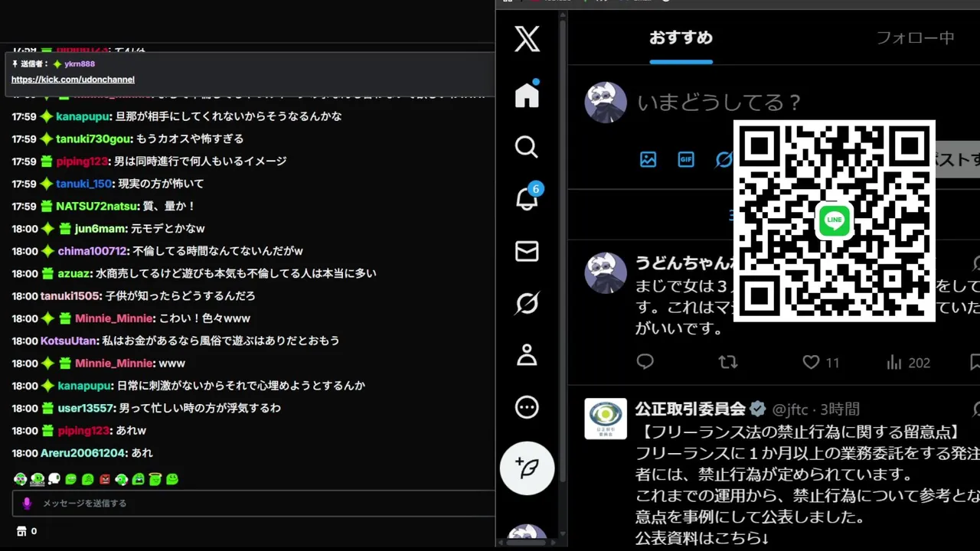Open pinned sender ykrn888 profile

point(80,64)
